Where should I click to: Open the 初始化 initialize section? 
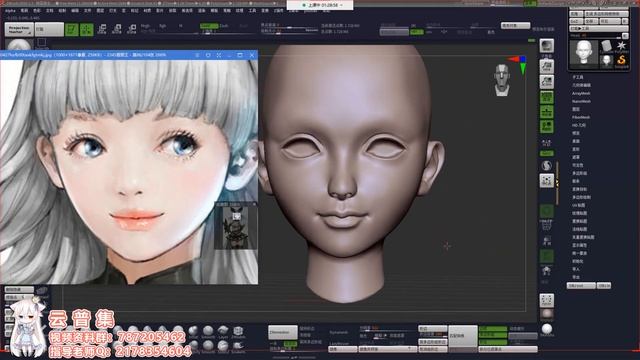pos(578,261)
